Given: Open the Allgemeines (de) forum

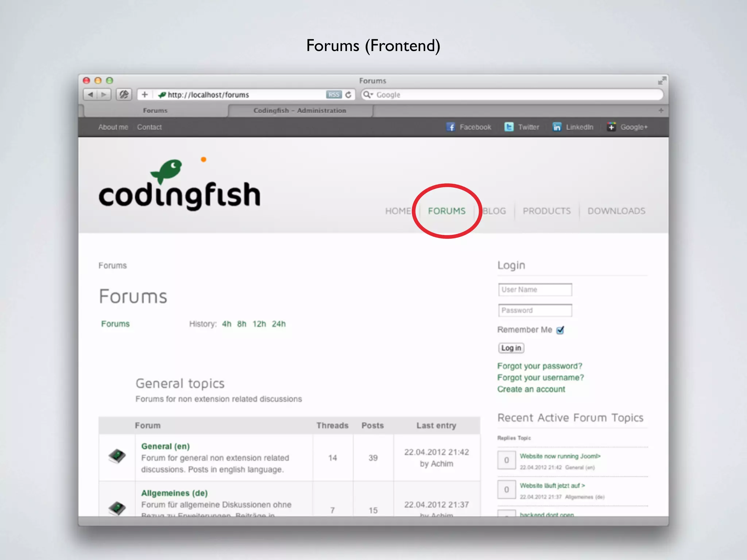Looking at the screenshot, I should point(174,493).
